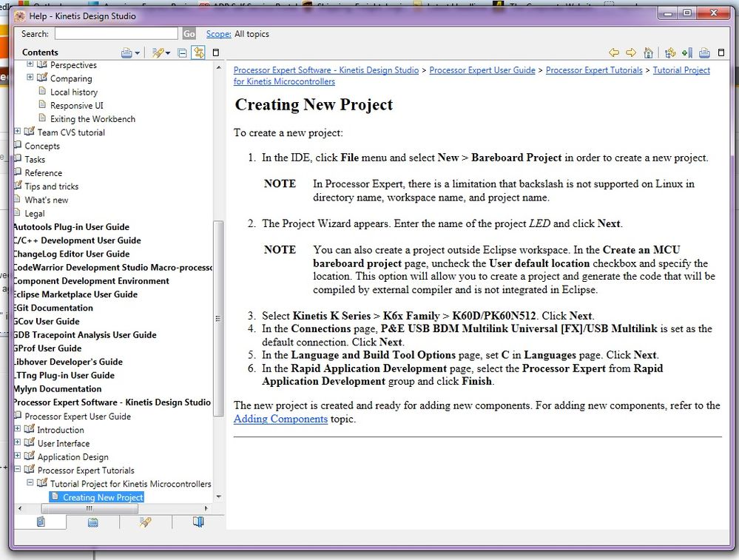The image size is (739, 560).
Task: Expand the Team CVS tutorial node
Action: point(18,131)
